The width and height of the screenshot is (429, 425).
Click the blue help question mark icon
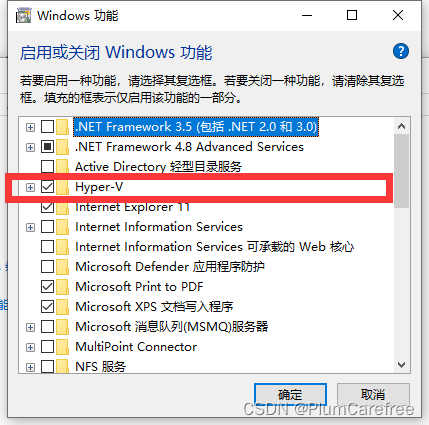[401, 51]
